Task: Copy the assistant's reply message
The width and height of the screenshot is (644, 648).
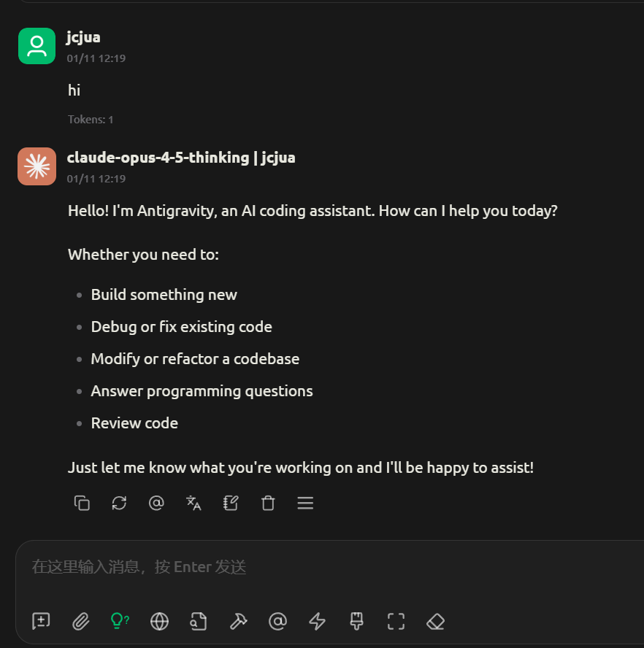Action: coord(82,503)
